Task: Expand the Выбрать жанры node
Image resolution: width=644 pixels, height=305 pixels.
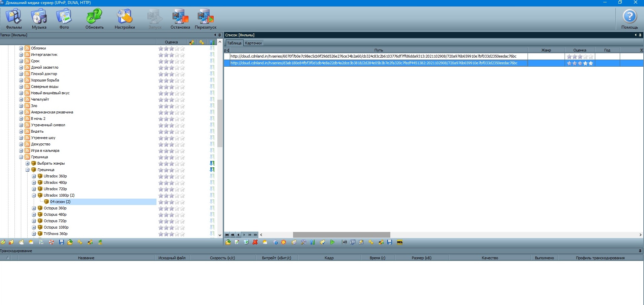Action: 28,163
